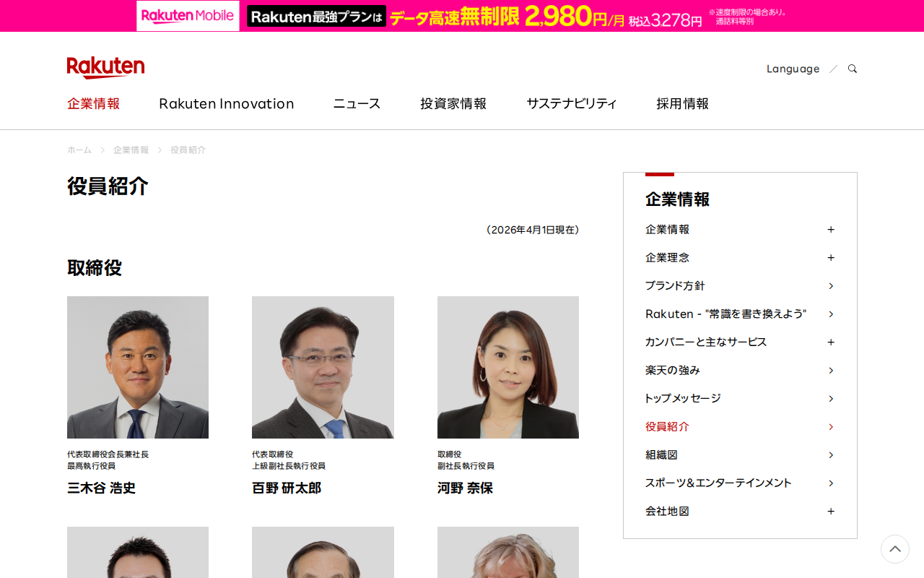Open the sidebar 企業理念 link
Viewport: 924px width, 578px height.
tap(667, 258)
